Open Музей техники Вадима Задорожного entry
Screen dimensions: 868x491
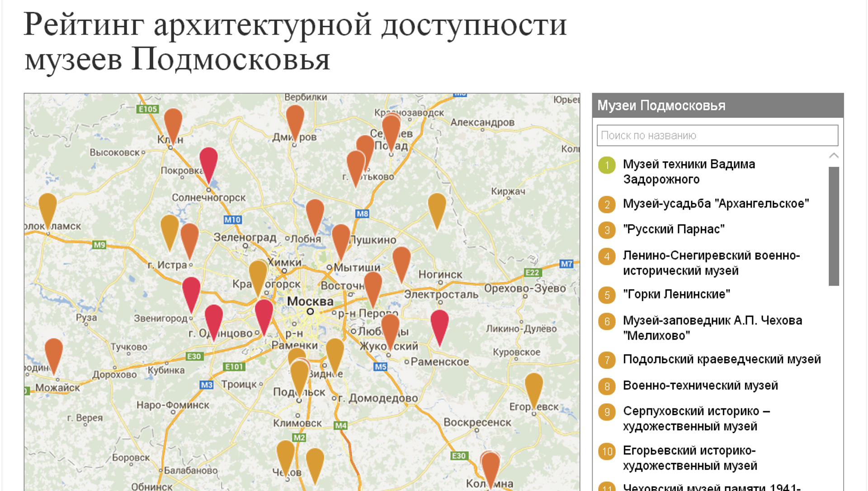(x=689, y=172)
